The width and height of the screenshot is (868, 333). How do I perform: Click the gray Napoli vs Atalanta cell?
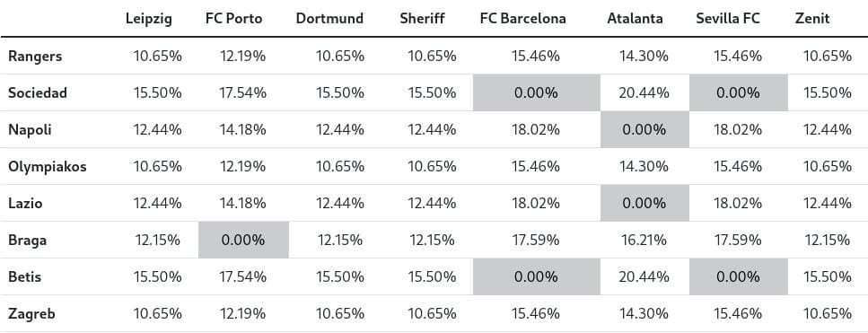tap(644, 129)
